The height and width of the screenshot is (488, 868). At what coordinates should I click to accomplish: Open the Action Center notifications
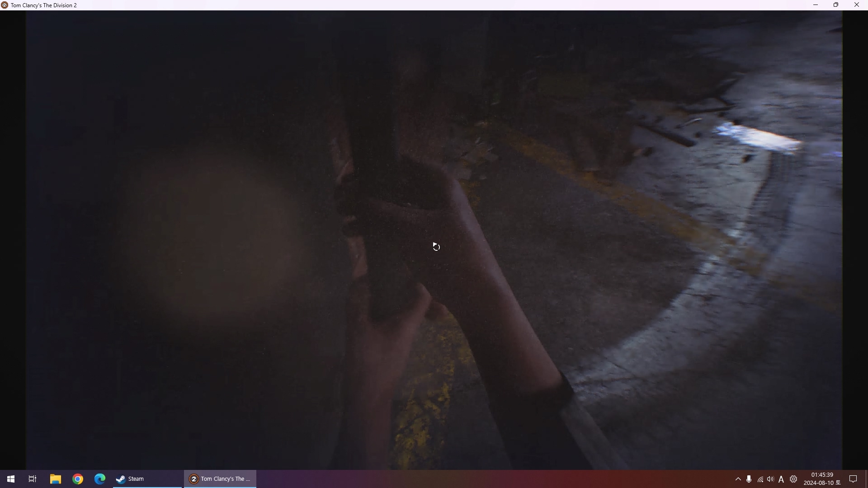pyautogui.click(x=854, y=479)
